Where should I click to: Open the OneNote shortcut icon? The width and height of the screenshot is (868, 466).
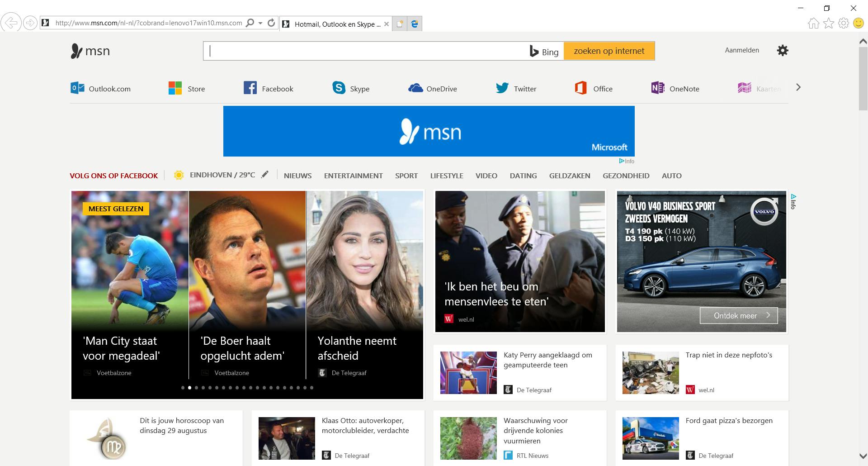click(x=658, y=88)
